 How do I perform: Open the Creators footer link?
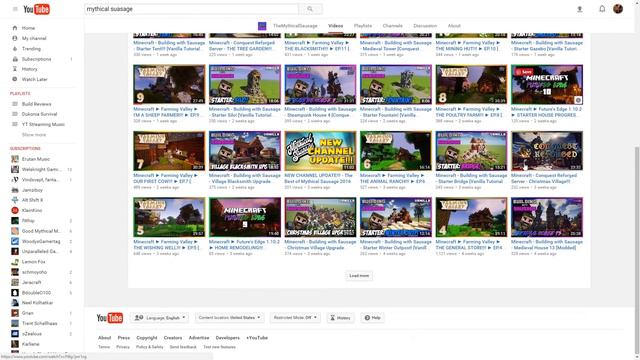[x=173, y=338]
